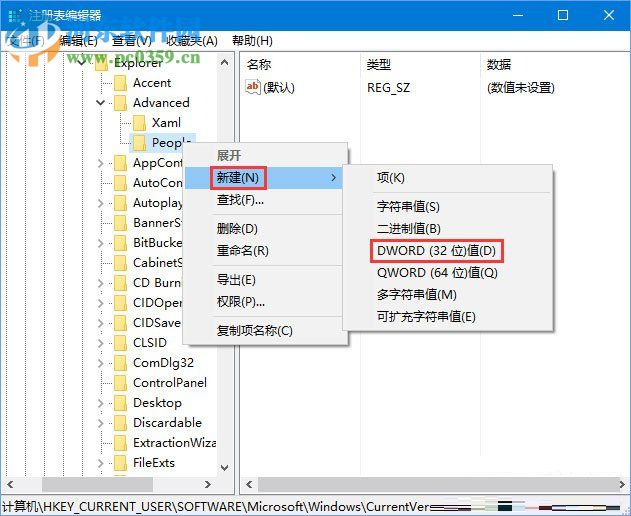Image resolution: width=631 pixels, height=516 pixels.
Task: Select 展开 in the context menu
Action: point(229,155)
